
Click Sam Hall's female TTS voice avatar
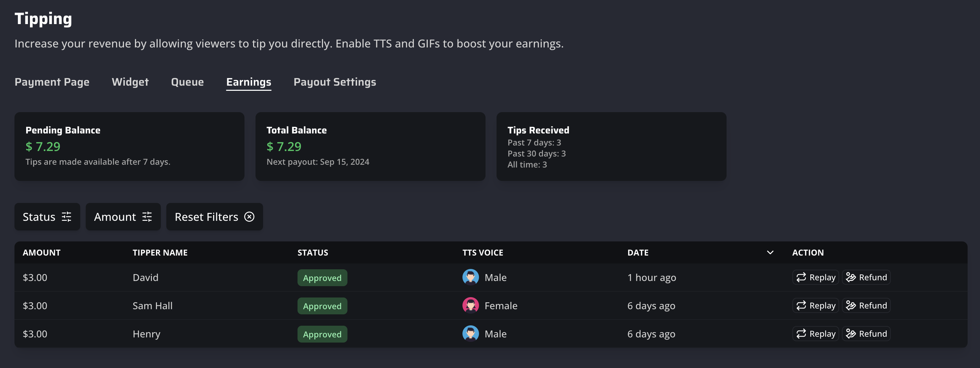click(471, 305)
